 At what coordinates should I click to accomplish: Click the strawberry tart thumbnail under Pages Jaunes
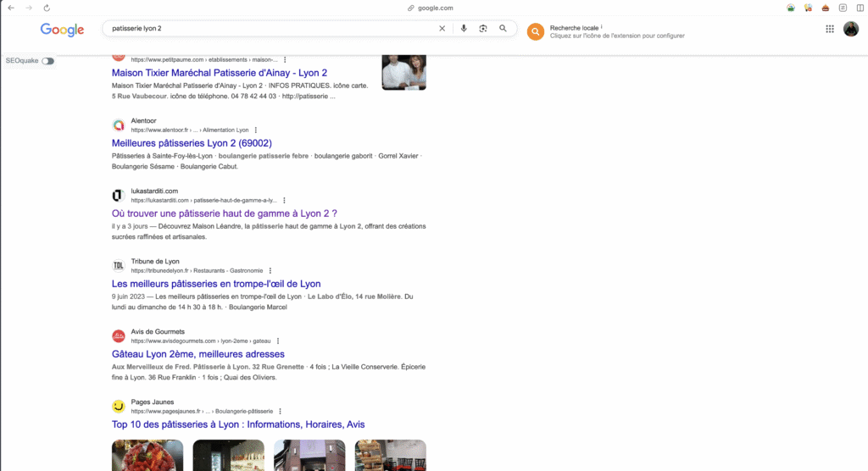[147, 456]
